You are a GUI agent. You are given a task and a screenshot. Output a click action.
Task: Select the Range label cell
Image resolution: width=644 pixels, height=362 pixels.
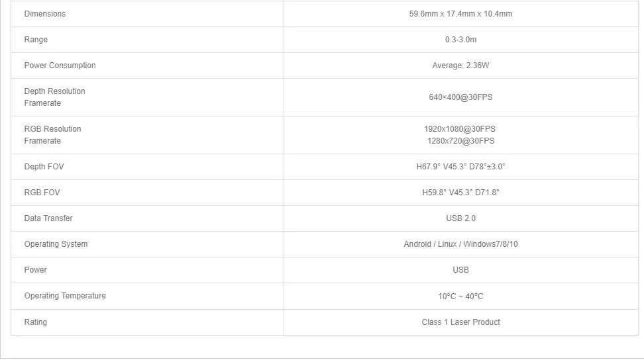(x=36, y=40)
